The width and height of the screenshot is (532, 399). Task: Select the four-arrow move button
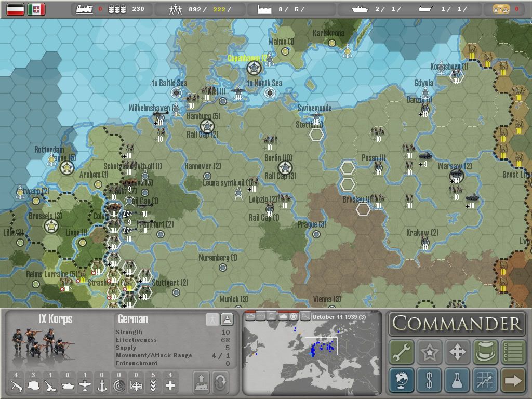click(457, 352)
